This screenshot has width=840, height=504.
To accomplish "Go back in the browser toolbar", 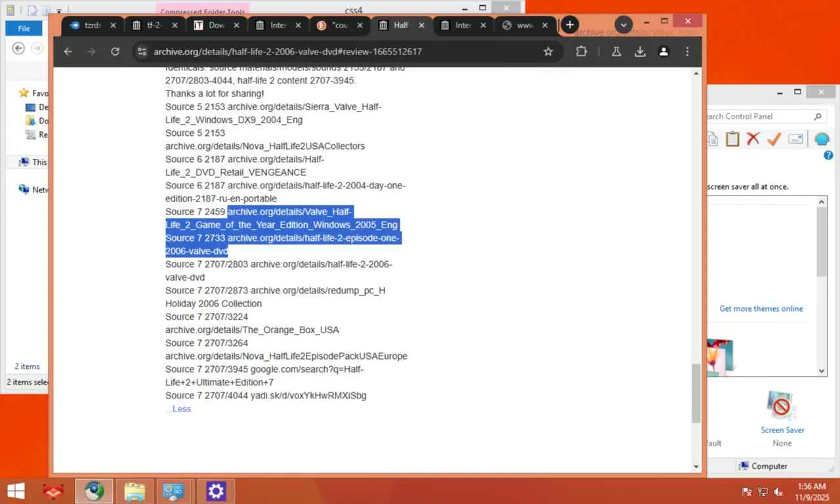I will pyautogui.click(x=68, y=52).
